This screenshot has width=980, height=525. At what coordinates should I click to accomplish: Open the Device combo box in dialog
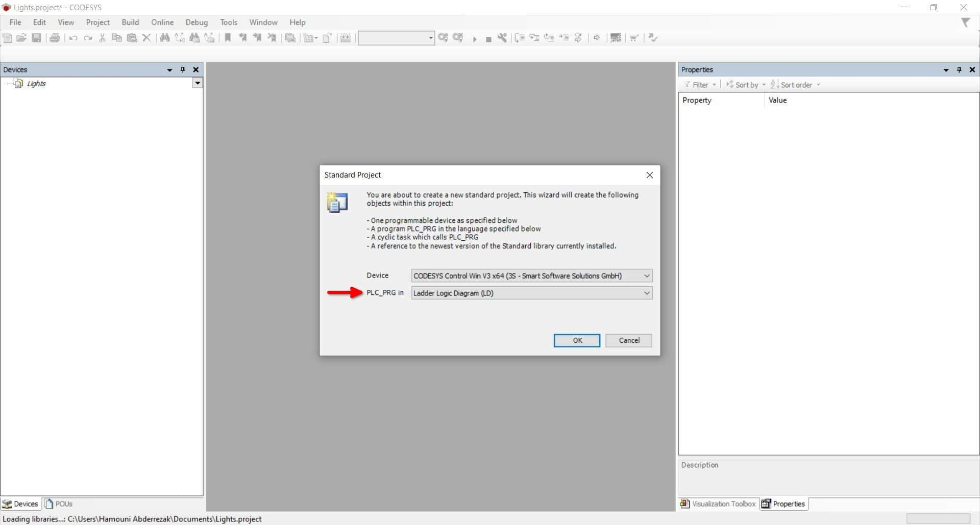(x=532, y=276)
